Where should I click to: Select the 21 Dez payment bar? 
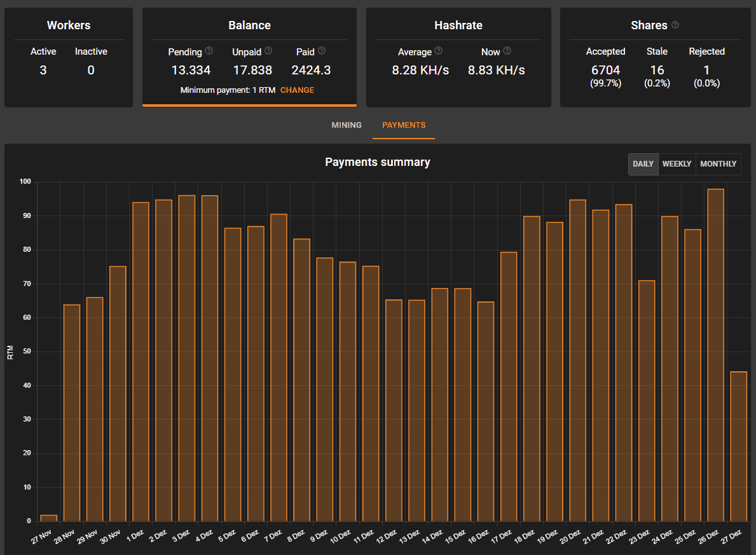pos(601,366)
